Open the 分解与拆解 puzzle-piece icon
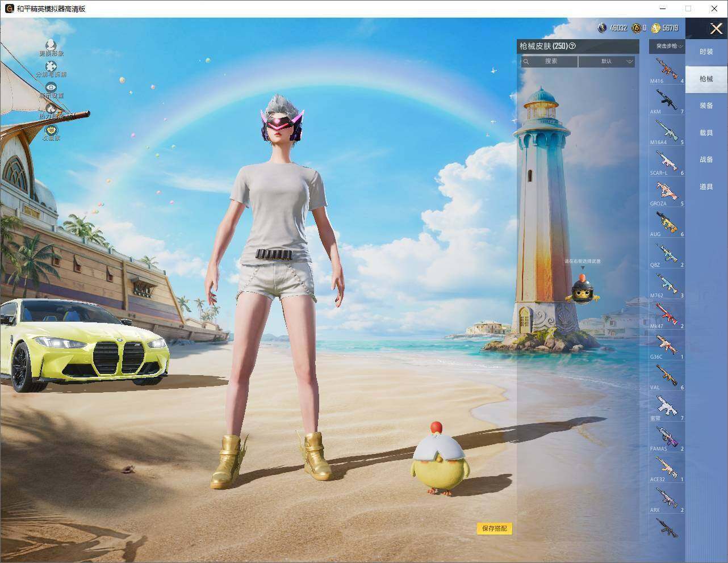The image size is (728, 563). (51, 67)
